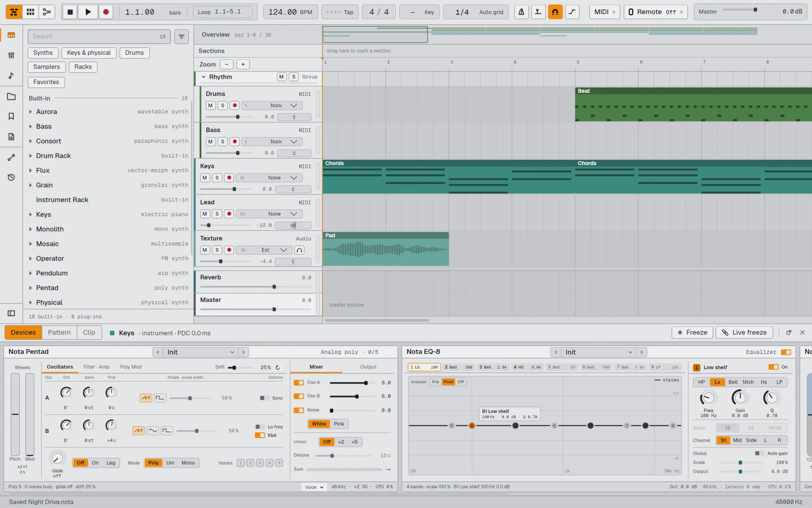The image size is (812, 508).
Task: Arm the global record button
Action: 106,12
